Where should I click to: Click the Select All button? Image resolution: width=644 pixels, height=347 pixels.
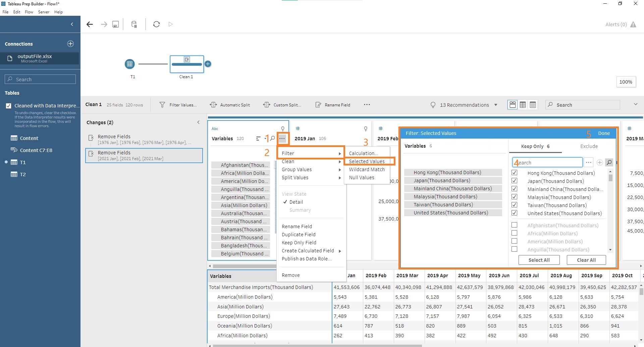539,260
